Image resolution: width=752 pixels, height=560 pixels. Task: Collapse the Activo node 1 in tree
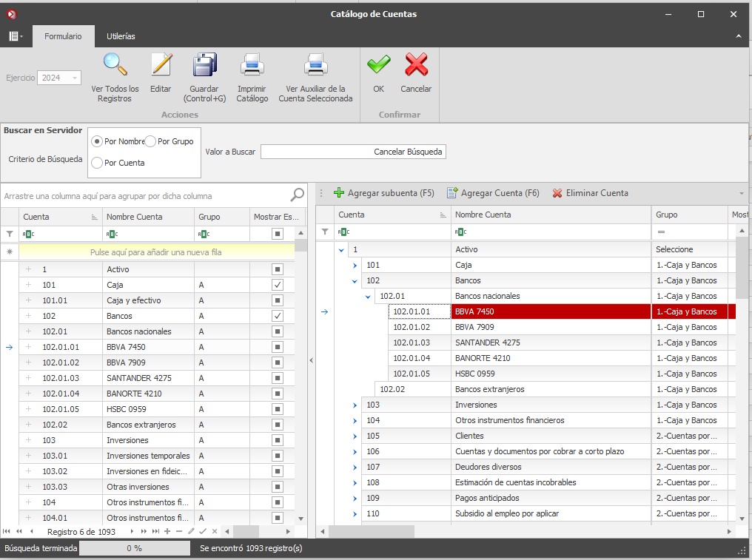[x=341, y=250]
